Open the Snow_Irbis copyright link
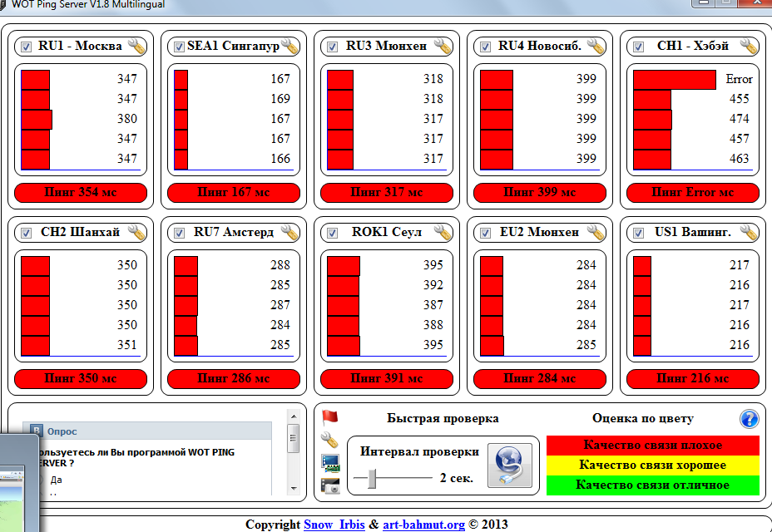The image size is (772, 532). click(334, 525)
